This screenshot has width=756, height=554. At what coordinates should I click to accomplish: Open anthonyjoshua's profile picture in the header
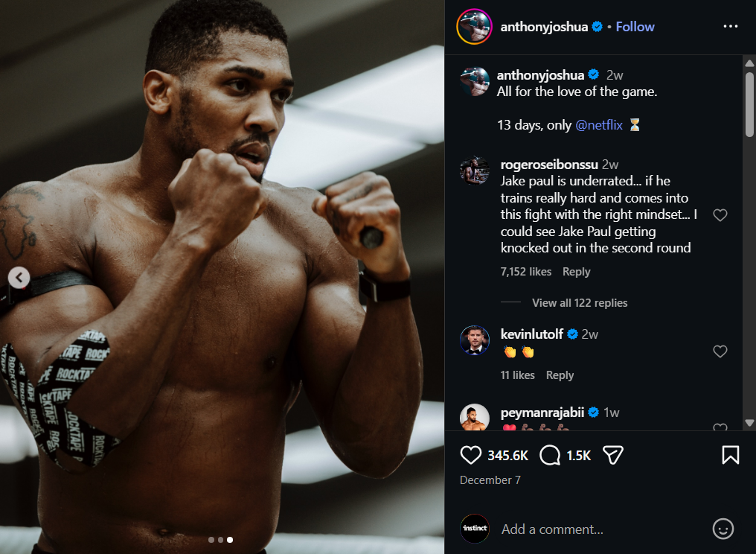coord(474,27)
